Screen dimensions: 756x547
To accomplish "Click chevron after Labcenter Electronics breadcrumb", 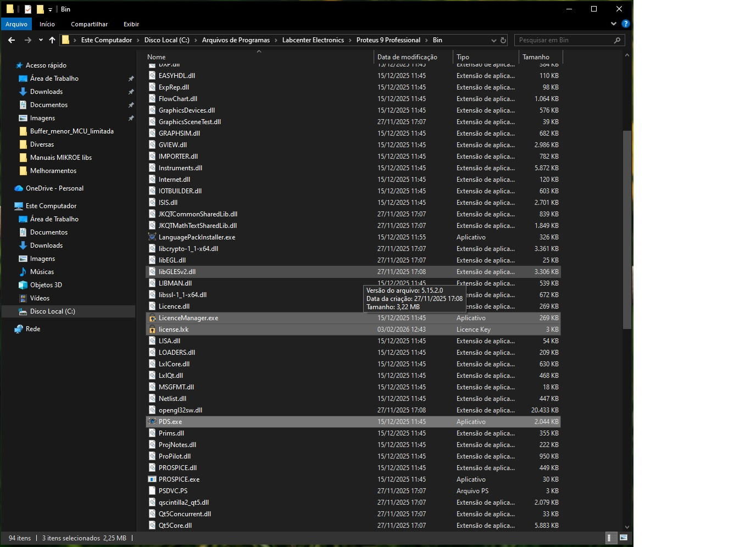I will click(351, 40).
